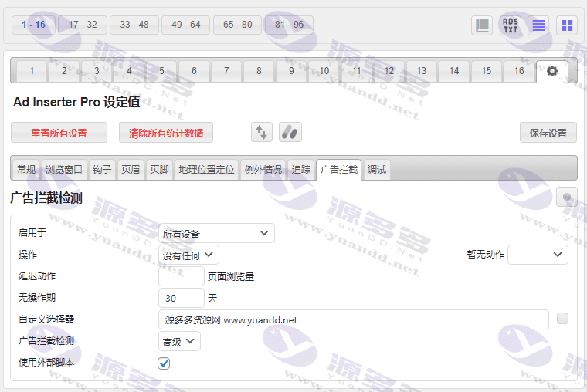Open the documentation book icon
This screenshot has width=587, height=392.
(x=481, y=25)
